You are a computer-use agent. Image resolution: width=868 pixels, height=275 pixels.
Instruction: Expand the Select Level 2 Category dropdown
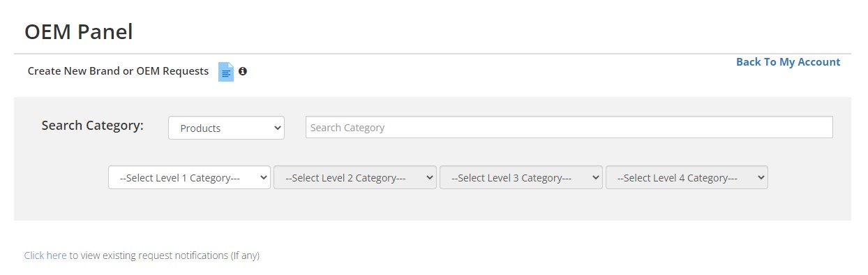[355, 177]
